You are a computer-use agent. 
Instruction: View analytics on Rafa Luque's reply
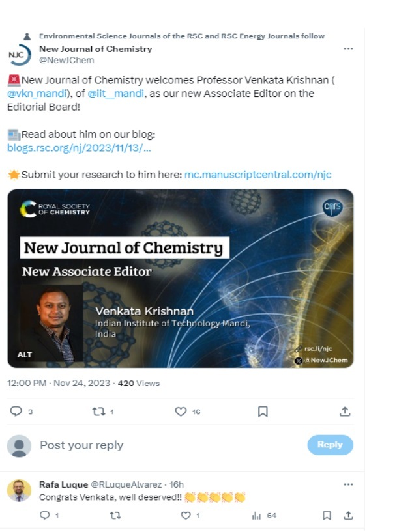point(256,515)
